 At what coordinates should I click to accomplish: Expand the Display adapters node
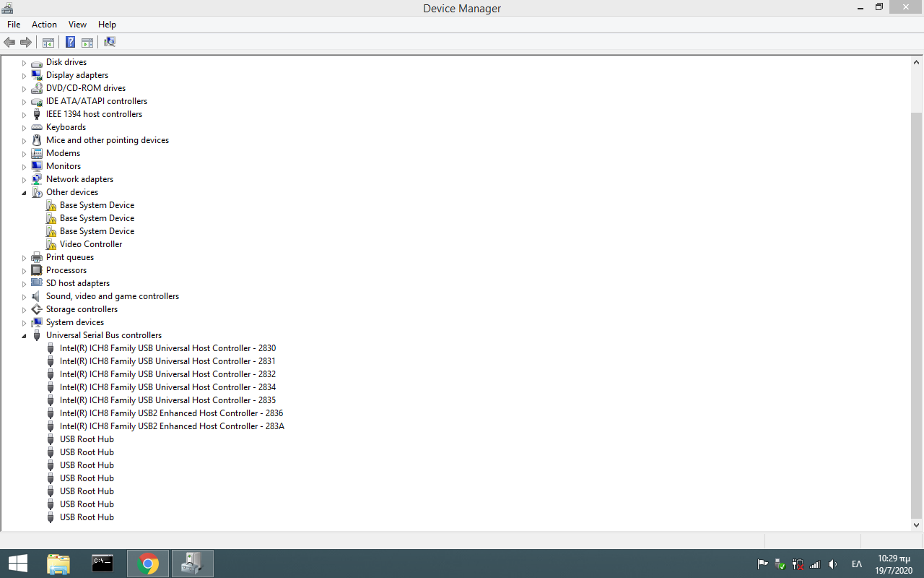(24, 76)
